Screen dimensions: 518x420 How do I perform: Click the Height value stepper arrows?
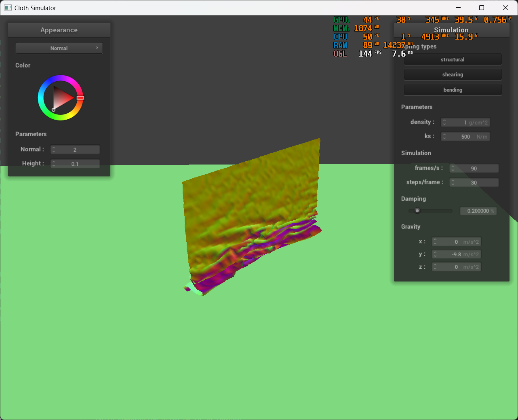(54, 164)
